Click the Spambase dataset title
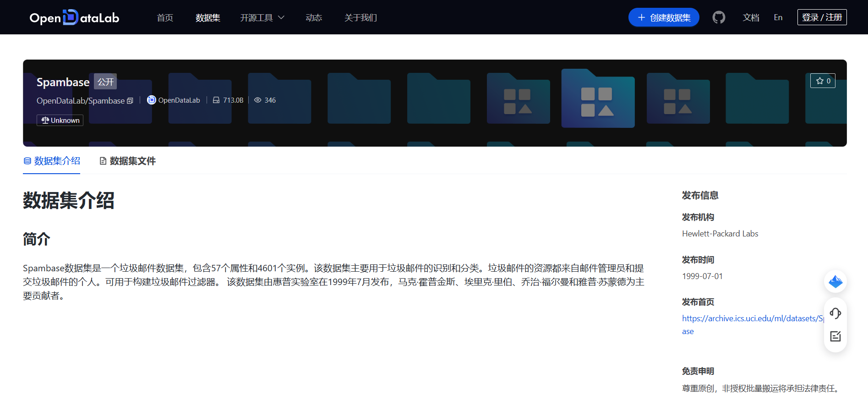The height and width of the screenshot is (395, 868). pos(63,82)
